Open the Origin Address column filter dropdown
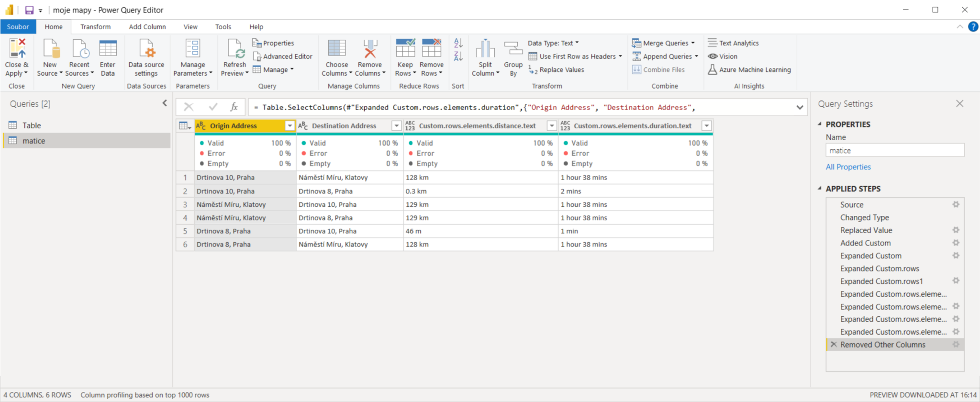Image resolution: width=980 pixels, height=402 pixels. coord(290,126)
